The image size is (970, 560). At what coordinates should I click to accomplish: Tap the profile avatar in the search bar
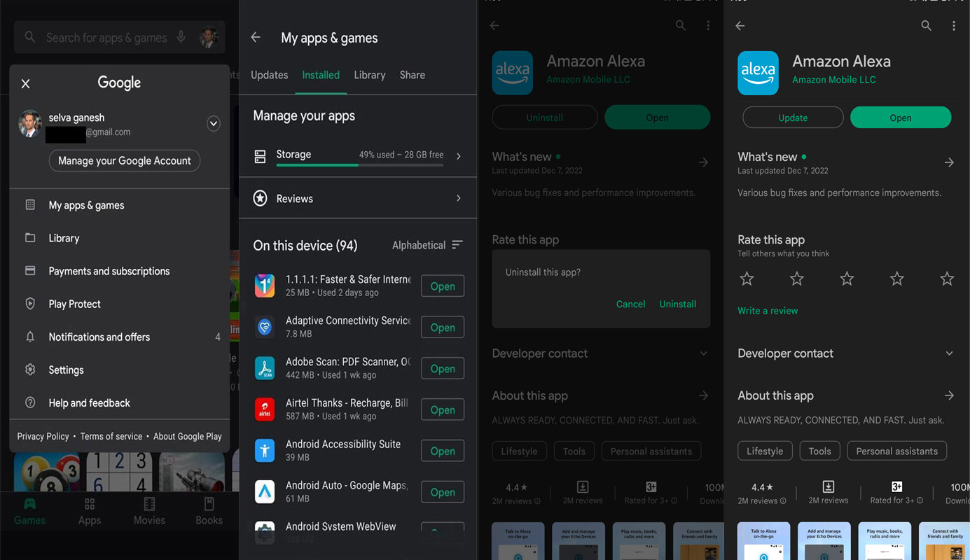click(x=209, y=37)
